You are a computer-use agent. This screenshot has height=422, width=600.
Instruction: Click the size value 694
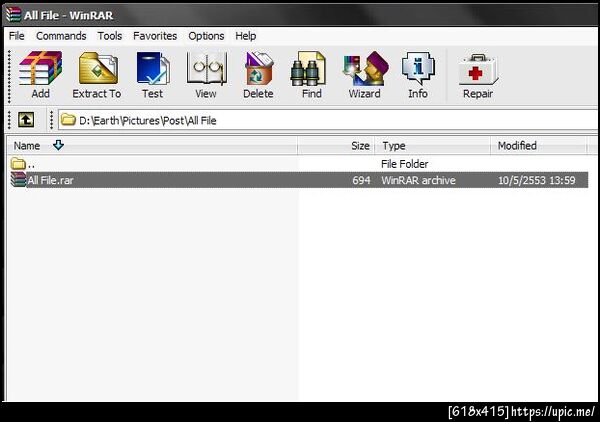361,180
